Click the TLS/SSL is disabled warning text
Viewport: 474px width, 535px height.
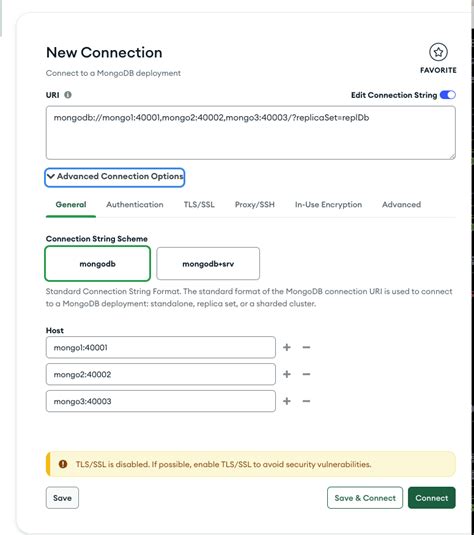click(x=223, y=464)
